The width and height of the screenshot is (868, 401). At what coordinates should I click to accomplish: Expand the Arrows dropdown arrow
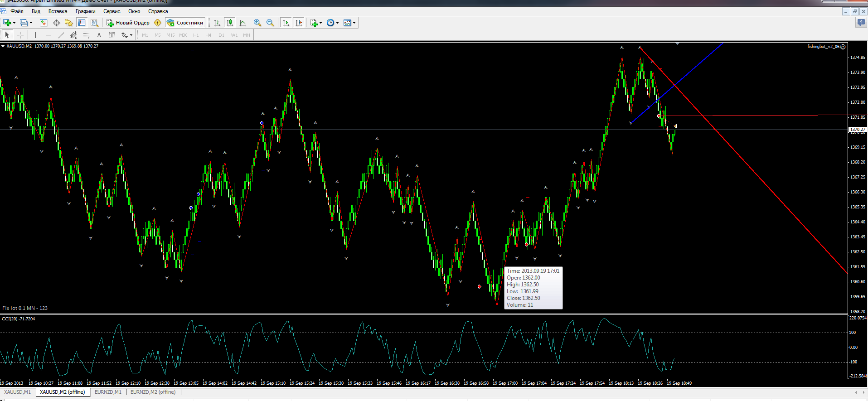point(131,35)
